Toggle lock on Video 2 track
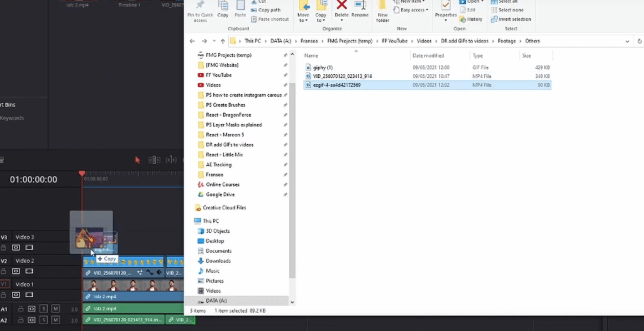This screenshot has height=331, width=644. [x=3, y=271]
